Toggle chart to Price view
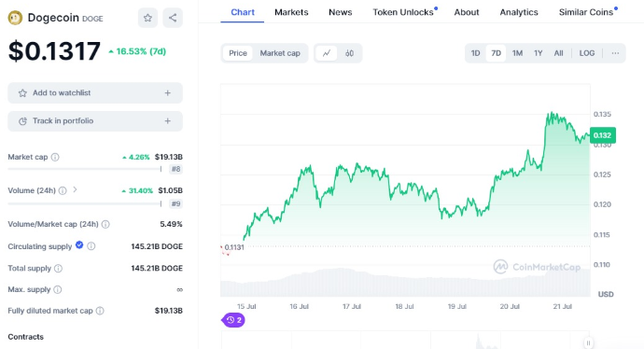The image size is (644, 349). coord(238,53)
